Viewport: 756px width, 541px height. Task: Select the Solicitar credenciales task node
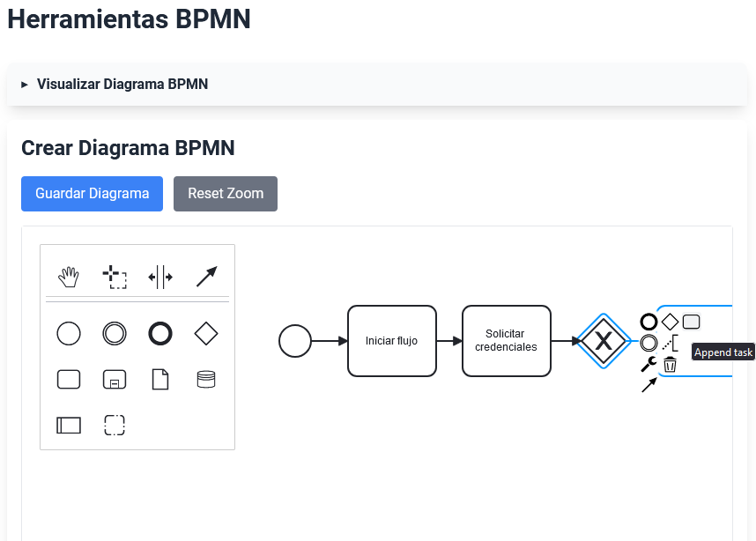tap(506, 341)
